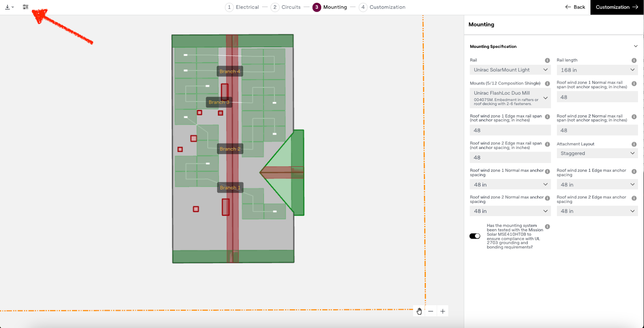Zoom in with the plus icon
The width and height of the screenshot is (644, 328).
coord(442,311)
